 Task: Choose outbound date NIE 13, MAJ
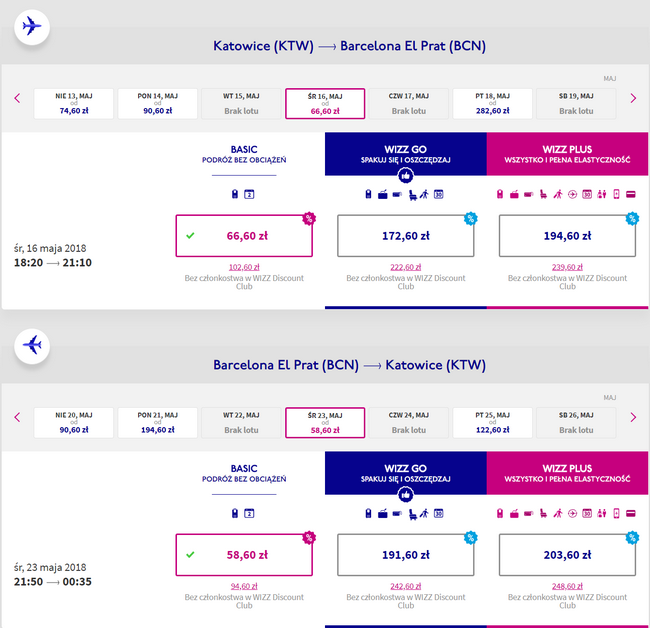74,104
